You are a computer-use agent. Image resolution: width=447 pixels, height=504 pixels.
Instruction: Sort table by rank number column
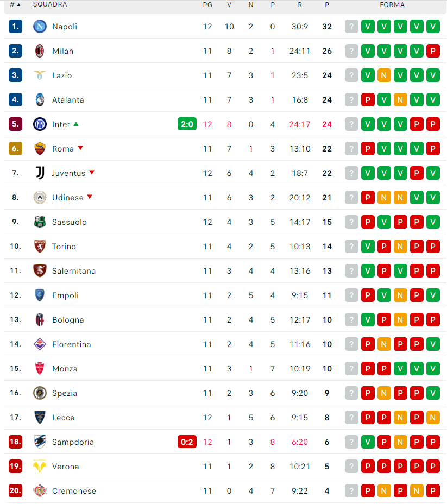point(15,4)
